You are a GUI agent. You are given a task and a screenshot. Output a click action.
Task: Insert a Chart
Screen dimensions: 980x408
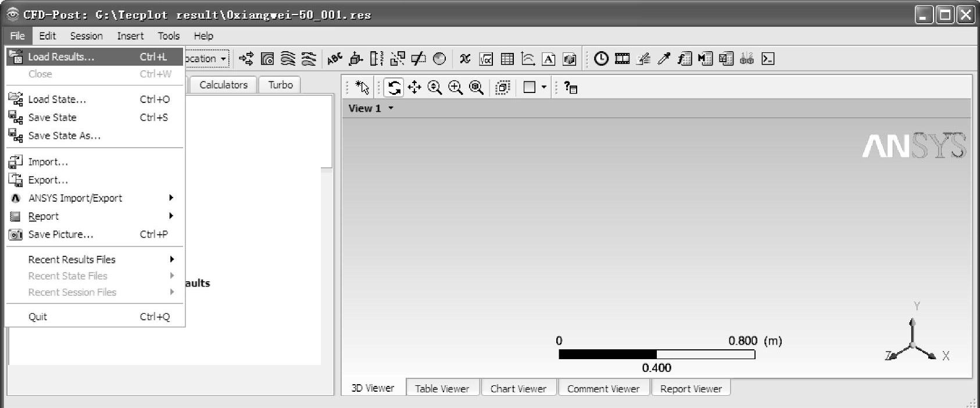pyautogui.click(x=528, y=59)
